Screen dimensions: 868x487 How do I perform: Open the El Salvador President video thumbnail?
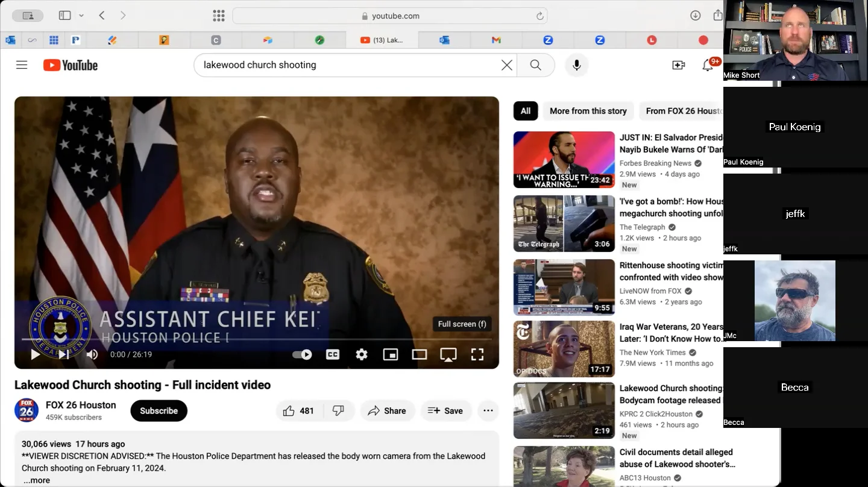click(x=564, y=160)
